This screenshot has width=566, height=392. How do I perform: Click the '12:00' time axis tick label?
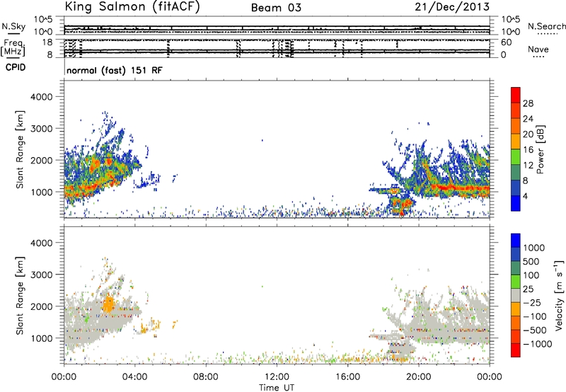coord(277,377)
